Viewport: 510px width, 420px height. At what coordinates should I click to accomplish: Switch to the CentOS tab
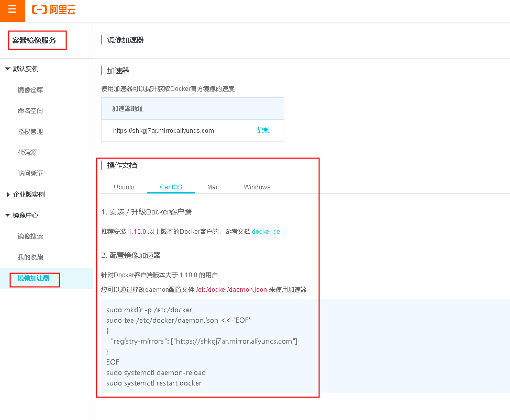[171, 187]
